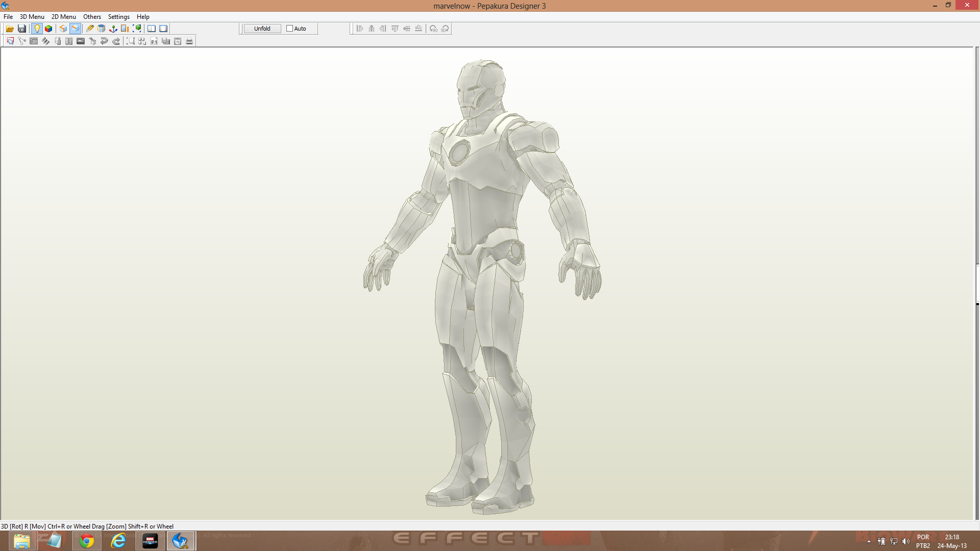
Task: Click the Redo curved arrow icon
Action: [x=116, y=41]
